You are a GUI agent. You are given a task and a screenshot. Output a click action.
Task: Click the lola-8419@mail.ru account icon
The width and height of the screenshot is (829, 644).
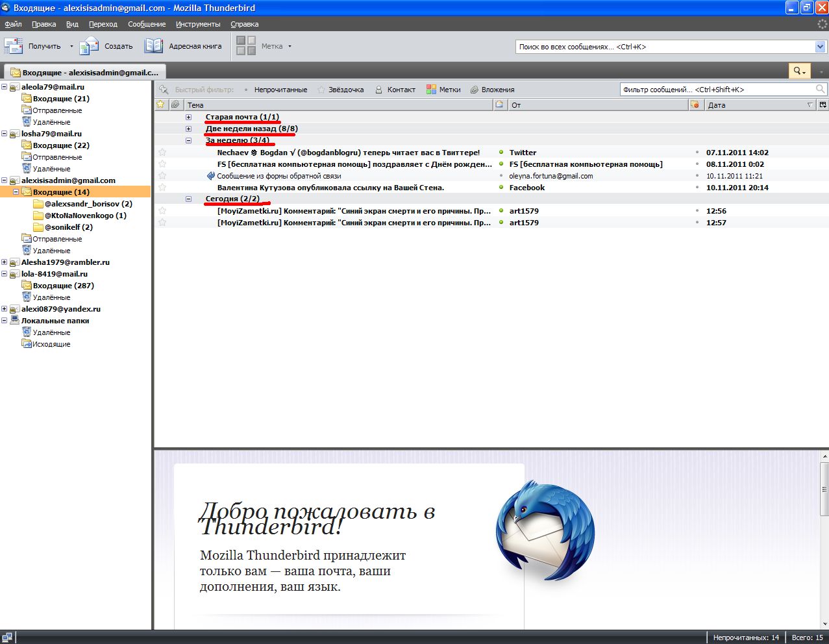(14, 274)
